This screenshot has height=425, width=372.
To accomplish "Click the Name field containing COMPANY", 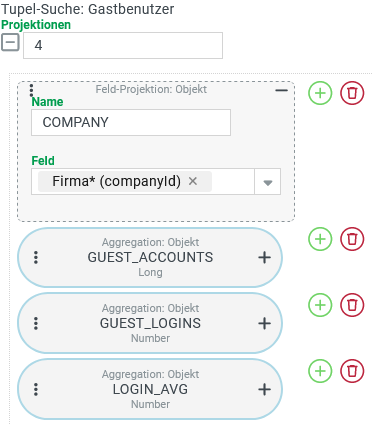I will pos(131,122).
